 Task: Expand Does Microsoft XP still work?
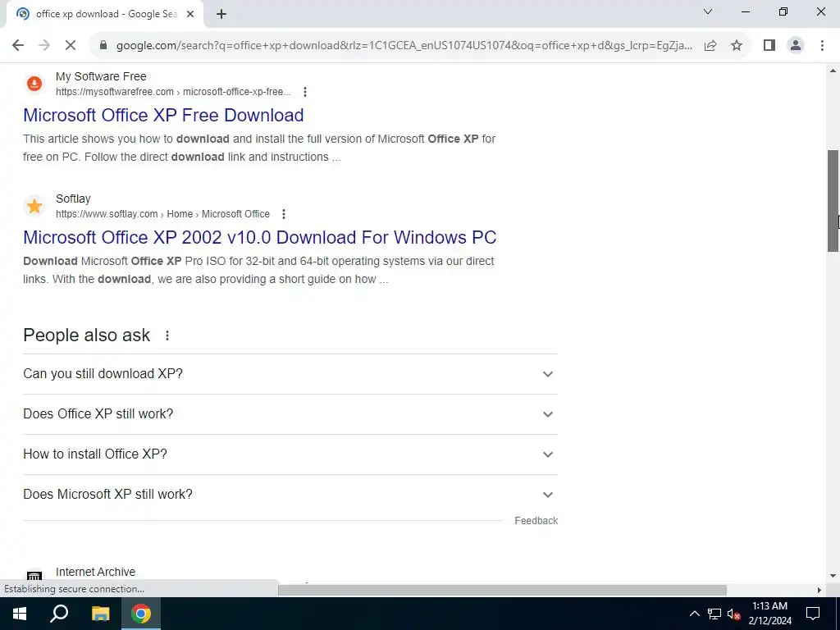(290, 495)
